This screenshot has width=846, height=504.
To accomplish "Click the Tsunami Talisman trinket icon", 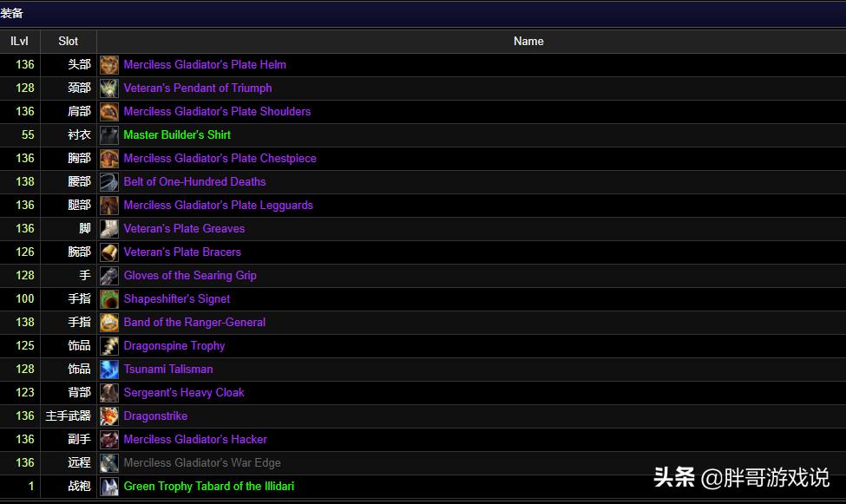I will 109,370.
